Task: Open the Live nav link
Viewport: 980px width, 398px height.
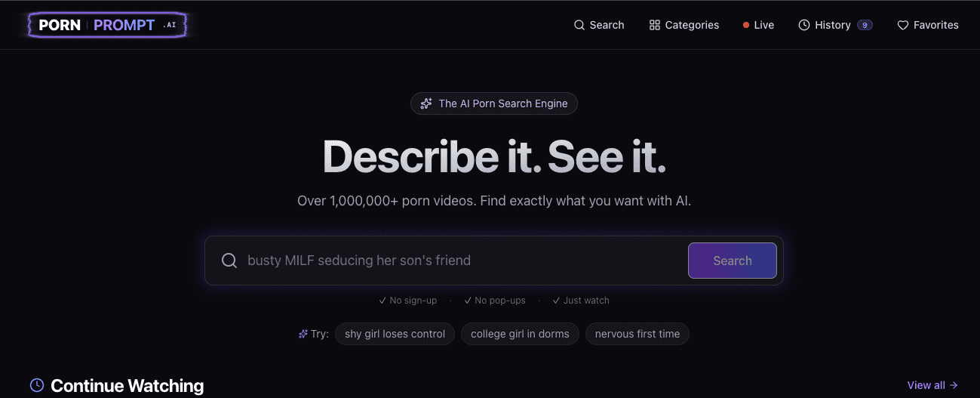Action: 758,25
